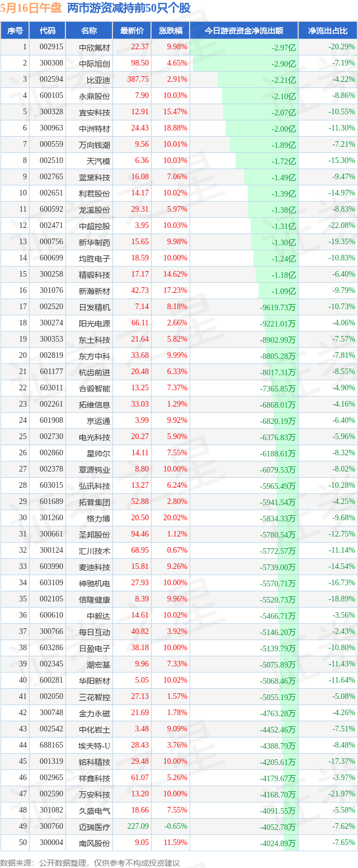The height and width of the screenshot is (868, 358).
Task: Click the -2.97亿 outflow bar
Action: coord(244,48)
